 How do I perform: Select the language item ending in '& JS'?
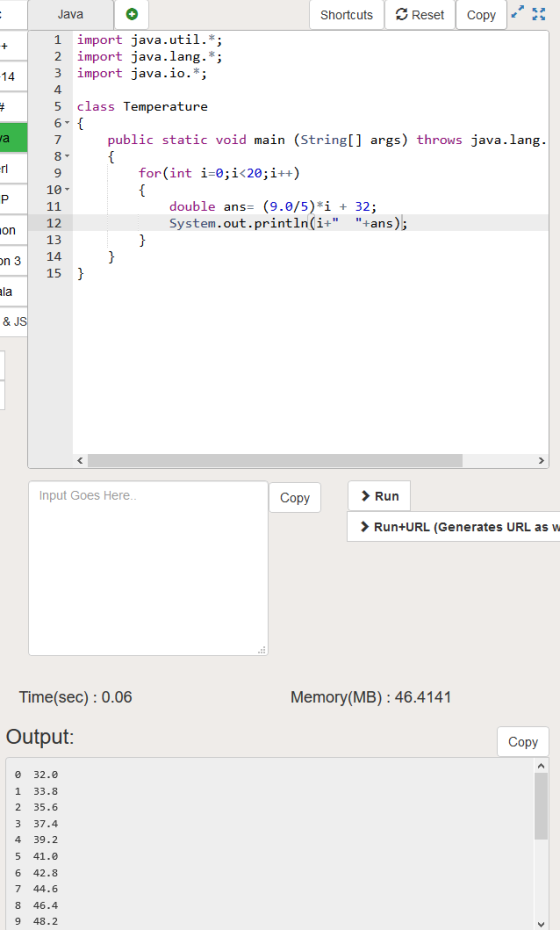pyautogui.click(x=13, y=321)
